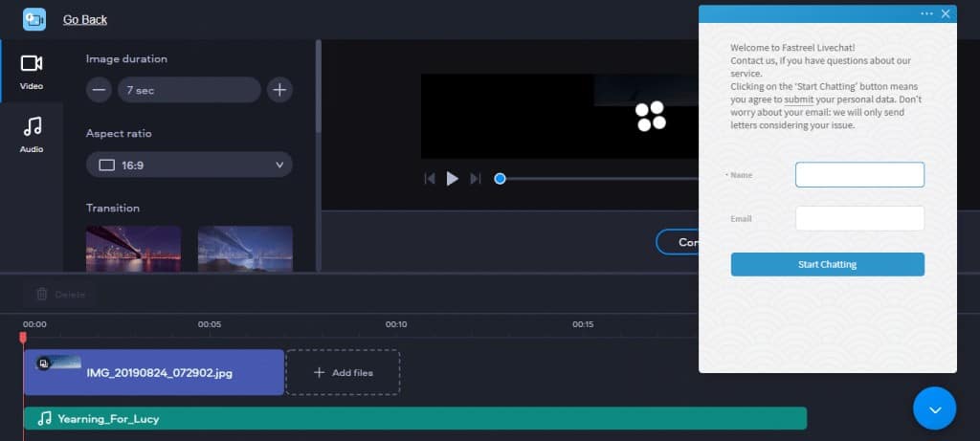Image resolution: width=980 pixels, height=441 pixels.
Task: Skip to next frame in player
Action: [476, 179]
